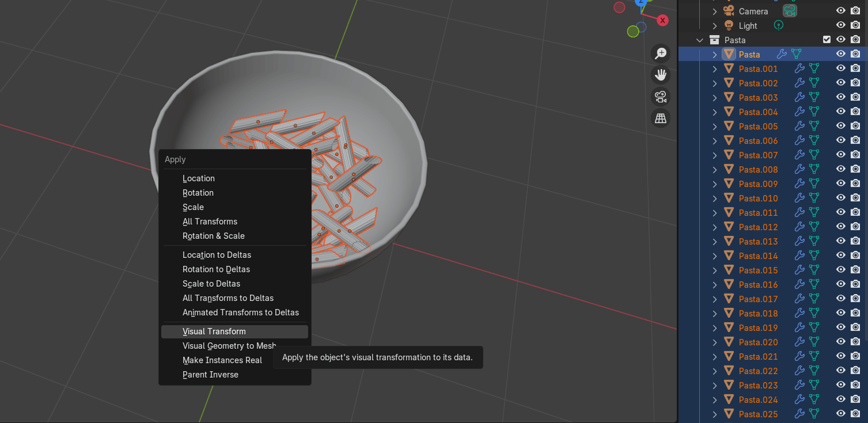This screenshot has width=868, height=423.
Task: Toggle the camera view icon in viewport
Action: click(660, 97)
